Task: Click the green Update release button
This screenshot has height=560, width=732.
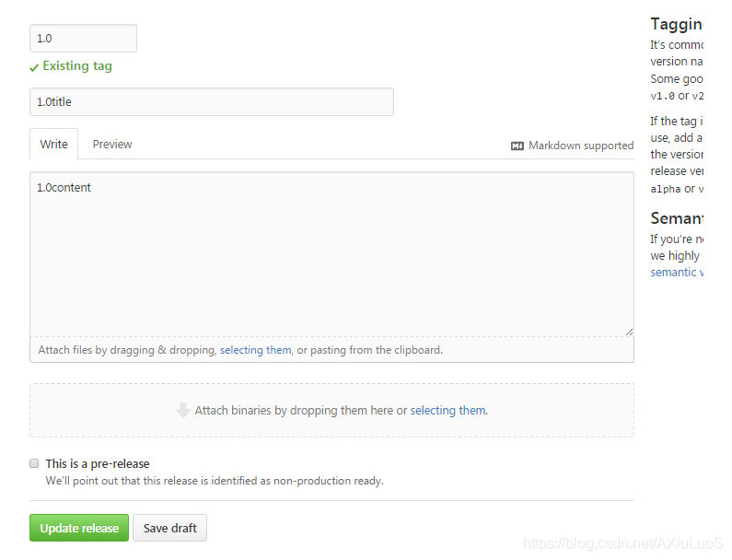Action: pyautogui.click(x=79, y=528)
